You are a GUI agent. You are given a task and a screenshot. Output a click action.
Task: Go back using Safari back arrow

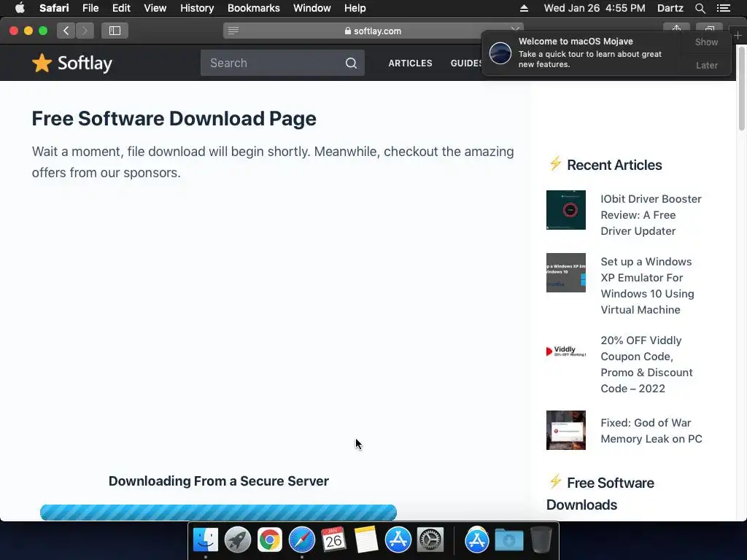(x=66, y=31)
